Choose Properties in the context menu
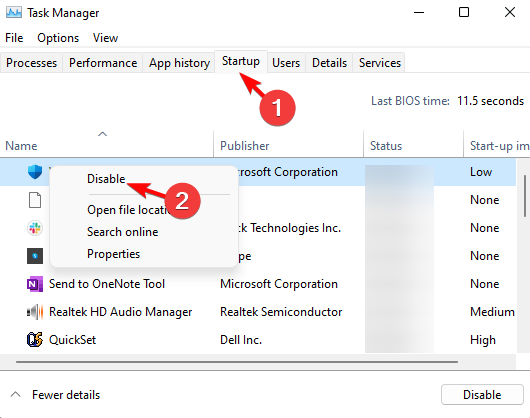530x418 pixels. pos(114,254)
